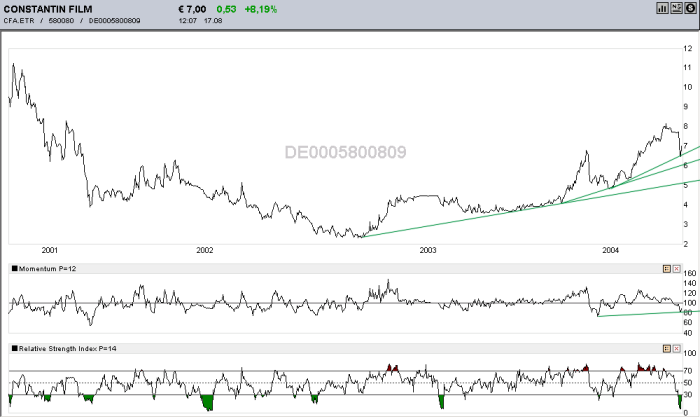Click the round S icon in header
This screenshot has width=700, height=419.
coord(690,8)
